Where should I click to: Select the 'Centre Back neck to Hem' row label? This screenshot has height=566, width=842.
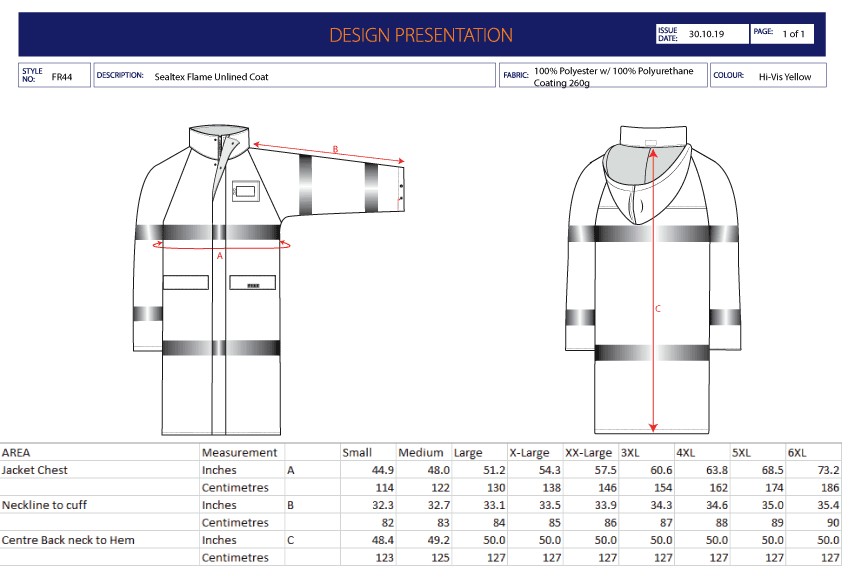(x=68, y=540)
